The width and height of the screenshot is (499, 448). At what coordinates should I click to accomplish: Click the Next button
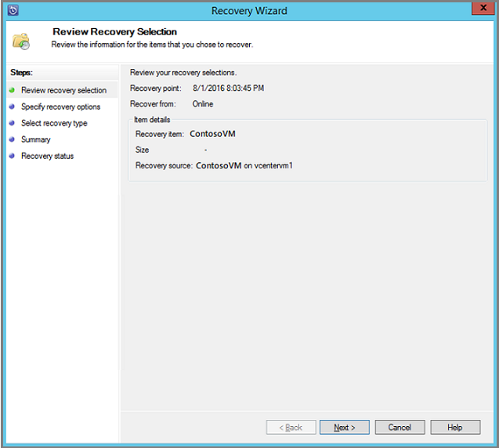pyautogui.click(x=345, y=427)
